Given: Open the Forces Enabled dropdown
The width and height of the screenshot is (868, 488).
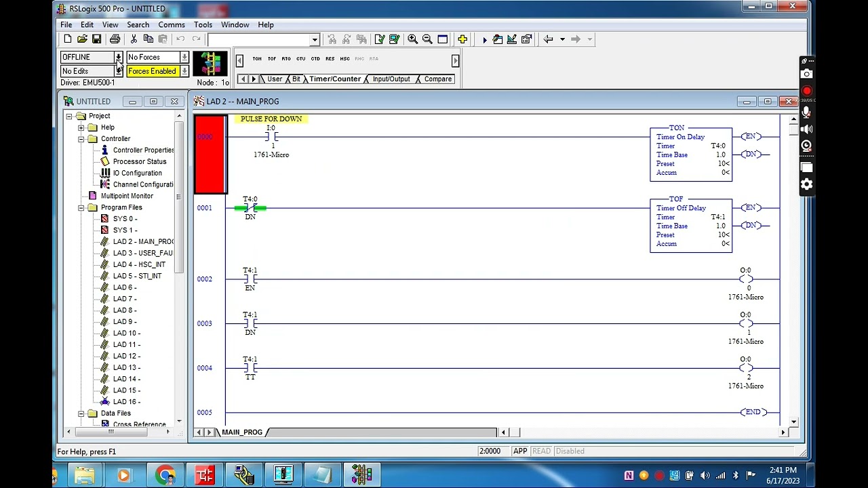Looking at the screenshot, I should pos(184,71).
